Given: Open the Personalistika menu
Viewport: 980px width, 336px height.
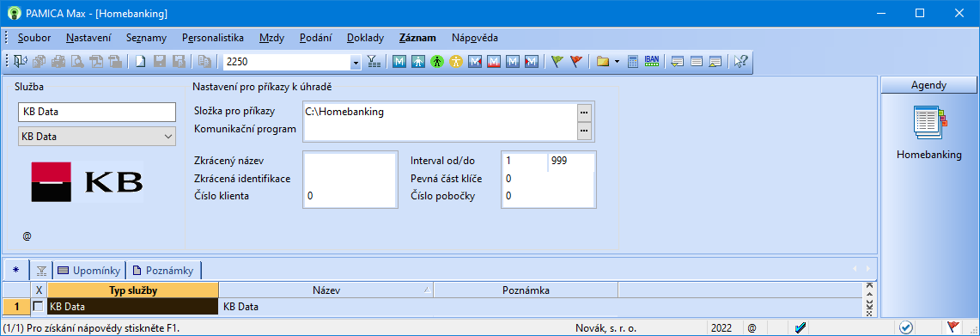Looking at the screenshot, I should (213, 38).
